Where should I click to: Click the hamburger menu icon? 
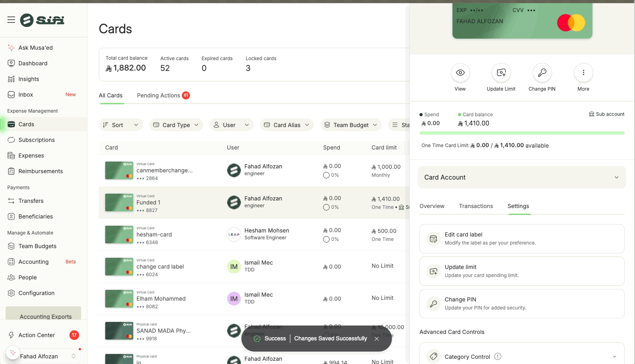11,20
